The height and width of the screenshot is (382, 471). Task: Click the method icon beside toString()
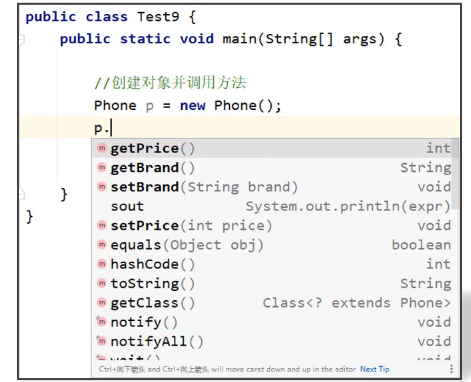click(x=102, y=283)
